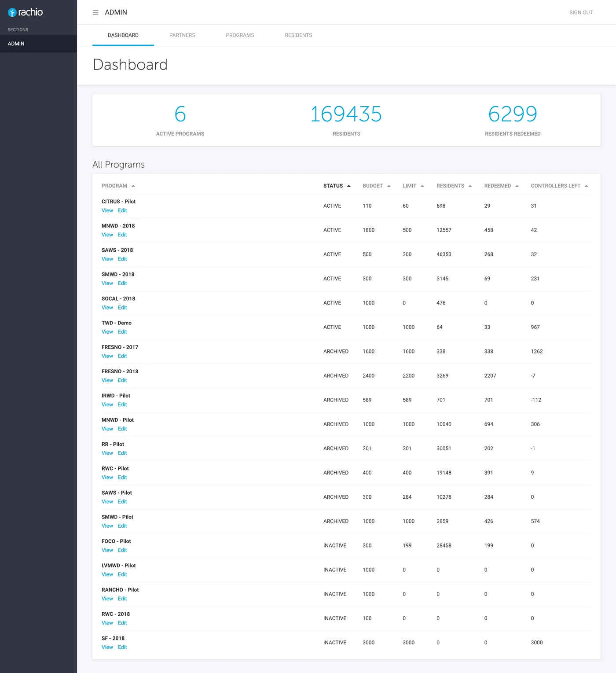The image size is (616, 673).
Task: Sort by the PROGRAM column arrow
Action: 133,186
